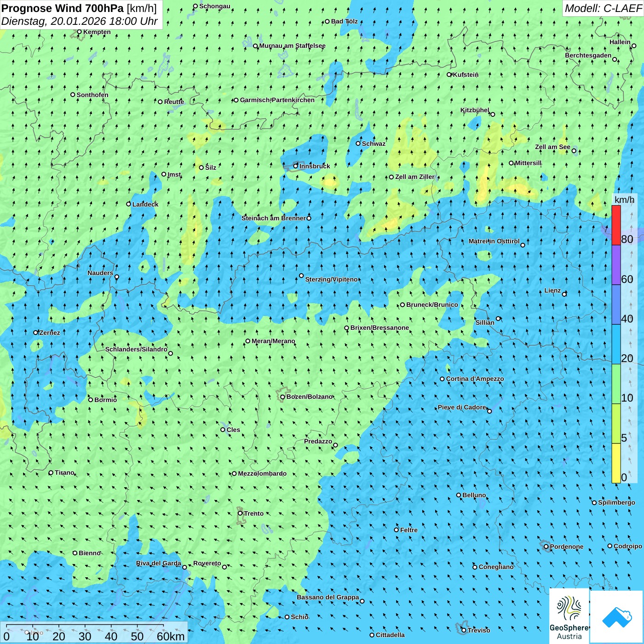Viewport: 644px width, 644px height.
Task: Click the Bozen/Bolzano city marker
Action: 283,397
